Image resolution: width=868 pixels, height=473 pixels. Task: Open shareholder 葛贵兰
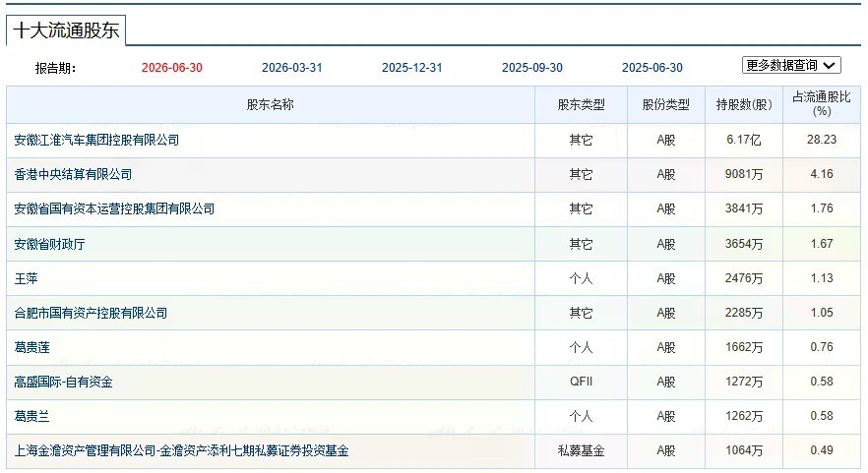click(32, 416)
